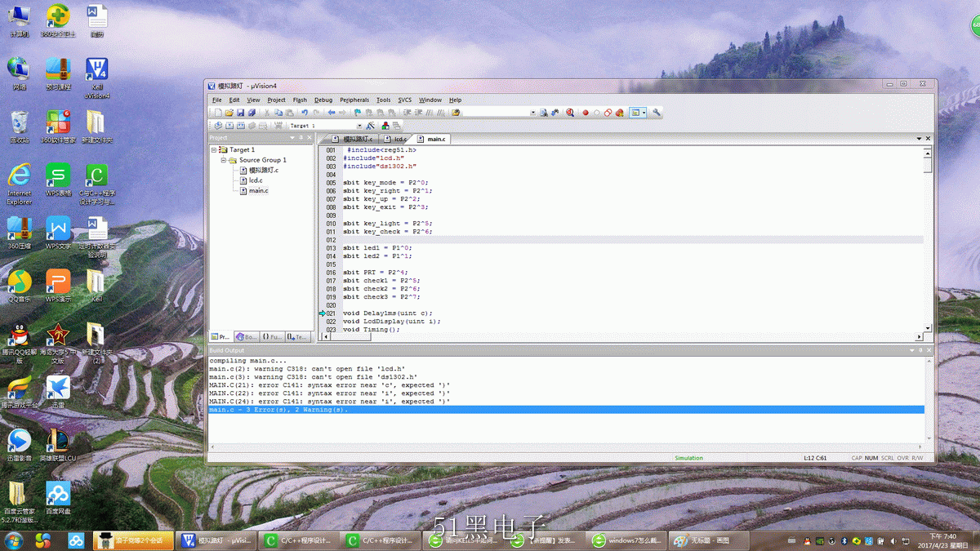980x551 pixels.
Task: Save the current file via toolbar
Action: point(240,113)
